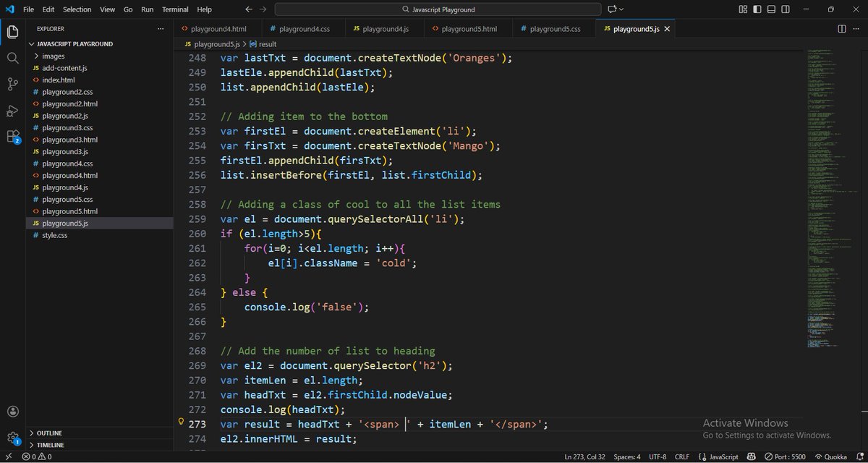Open the Manage gear icon

[x=12, y=437]
